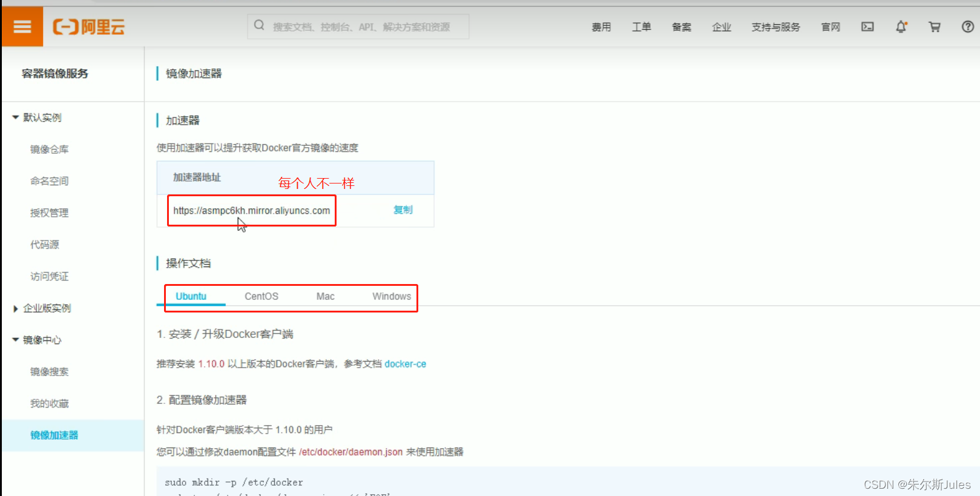Open 镜像仓库 in the sidebar
This screenshot has height=496, width=980.
50,149
